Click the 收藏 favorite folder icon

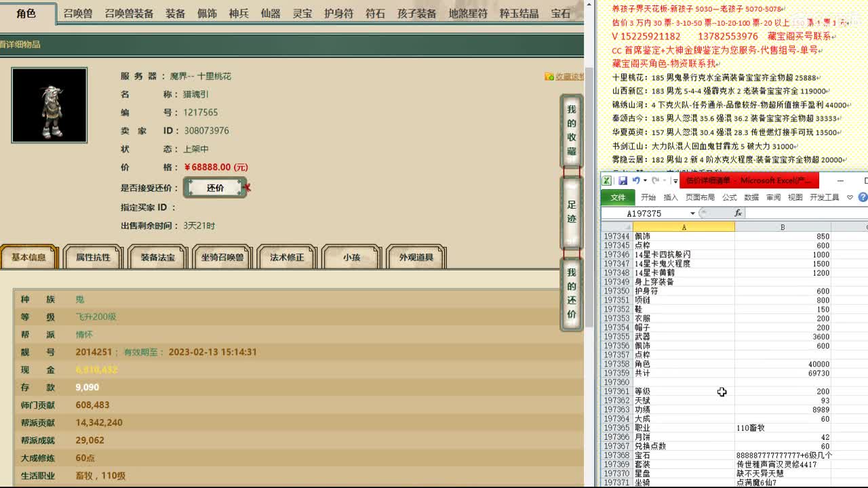pos(549,77)
